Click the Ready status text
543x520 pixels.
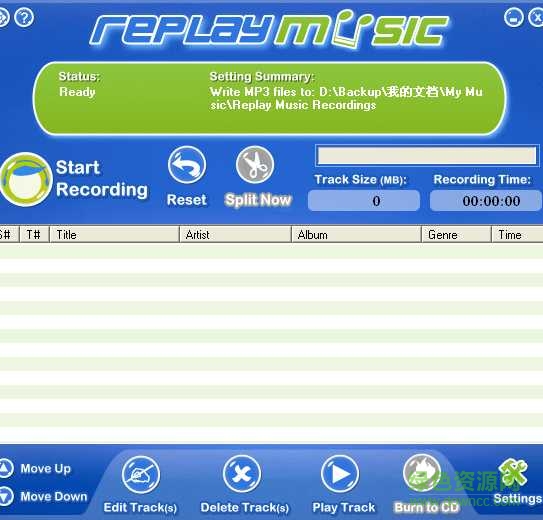tap(77, 92)
